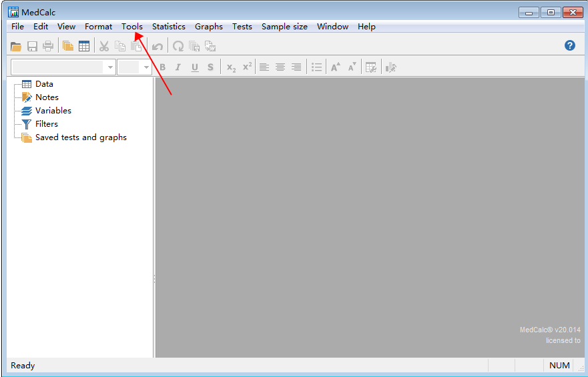The image size is (588, 377).
Task: Select Saved tests and graphs tree item
Action: [x=81, y=137]
